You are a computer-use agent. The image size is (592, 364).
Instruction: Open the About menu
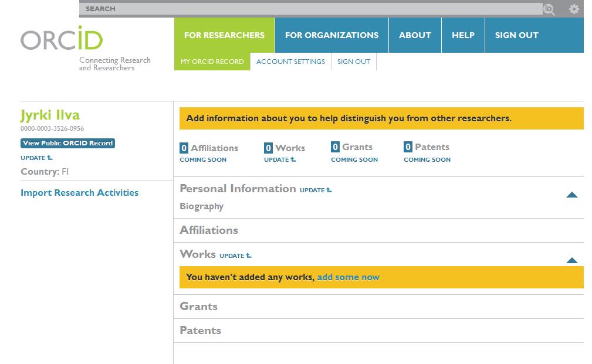[415, 35]
